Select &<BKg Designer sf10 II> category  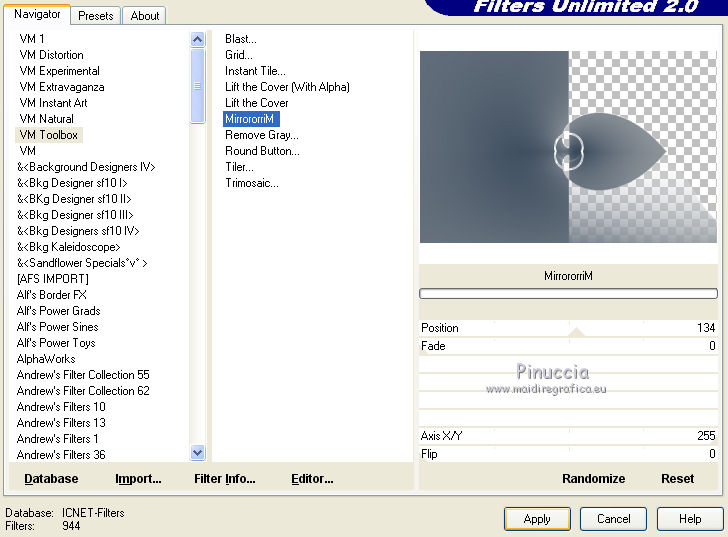click(74, 199)
